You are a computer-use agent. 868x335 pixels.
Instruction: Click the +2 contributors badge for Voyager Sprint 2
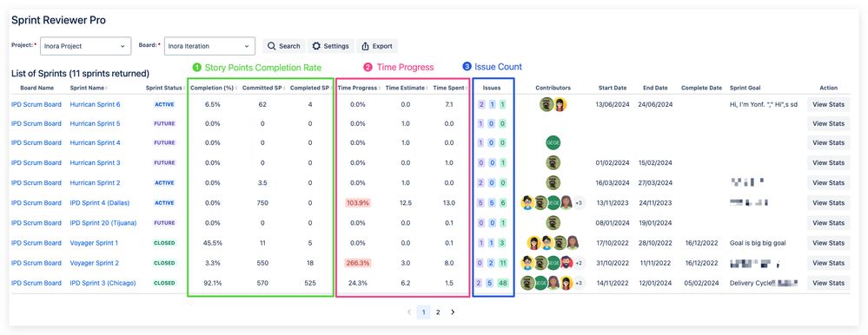(x=579, y=263)
